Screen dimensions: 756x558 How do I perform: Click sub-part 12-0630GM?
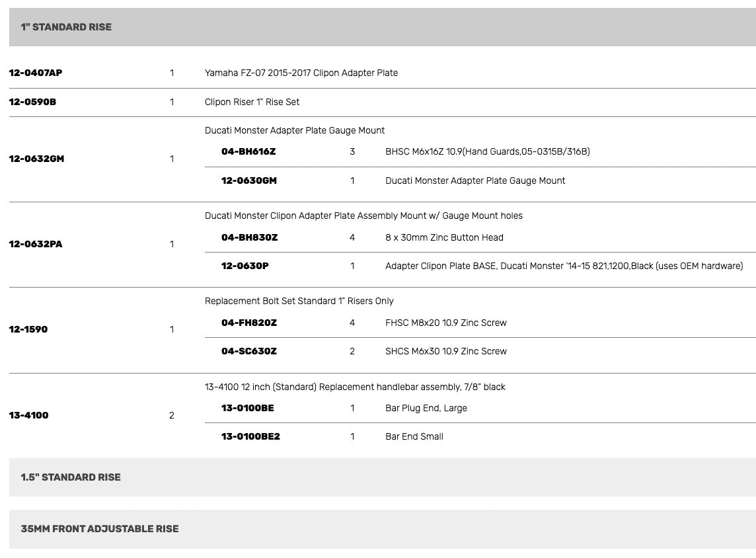(249, 180)
